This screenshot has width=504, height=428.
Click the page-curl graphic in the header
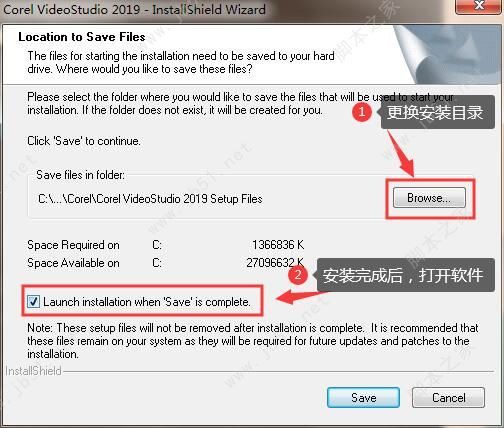pyautogui.click(x=448, y=54)
